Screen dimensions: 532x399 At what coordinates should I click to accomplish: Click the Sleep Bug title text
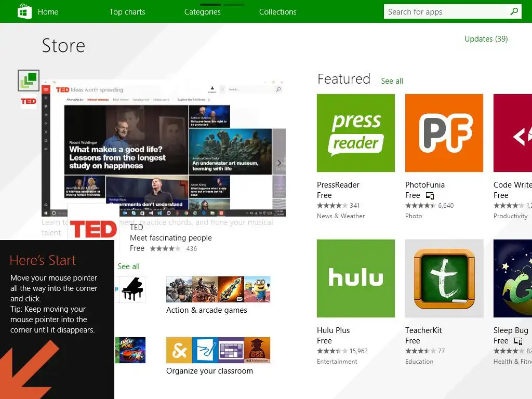coord(511,330)
